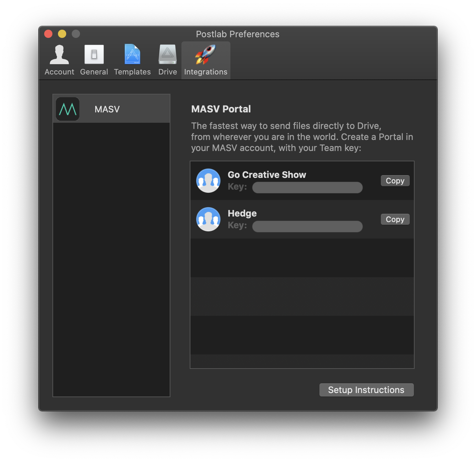476x462 pixels.
Task: Click the Go Creative Show team avatar
Action: [x=208, y=181]
